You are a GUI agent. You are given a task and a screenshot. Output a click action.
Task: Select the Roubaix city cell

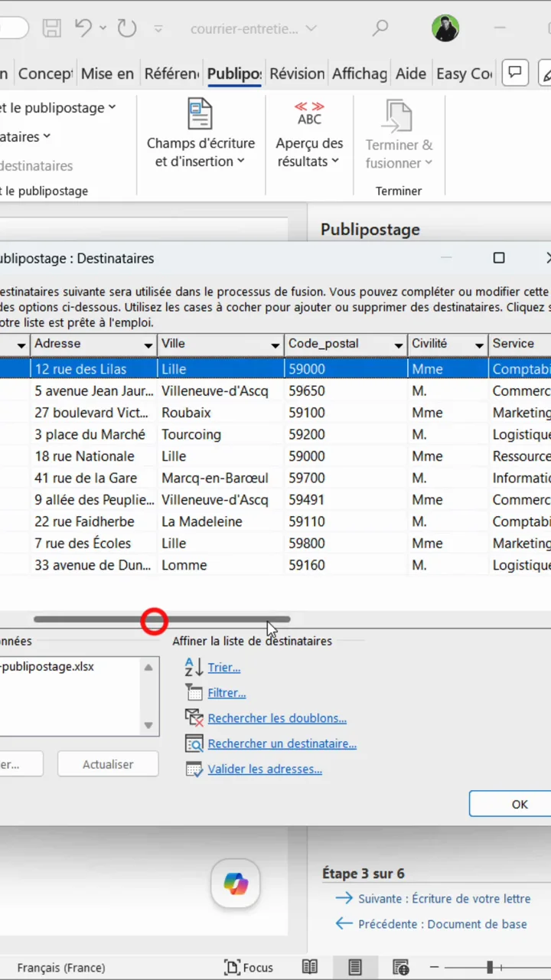pyautogui.click(x=186, y=413)
